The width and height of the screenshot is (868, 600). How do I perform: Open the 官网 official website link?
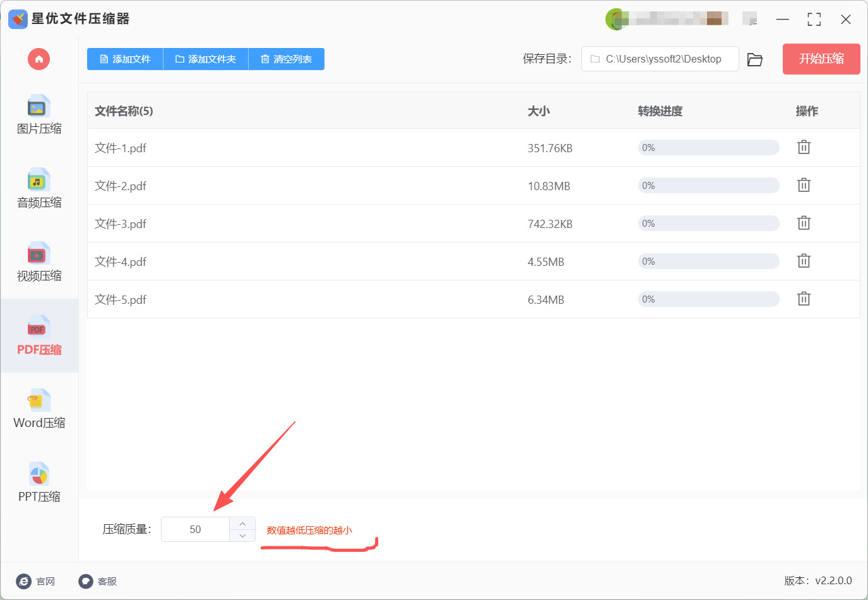tap(36, 581)
